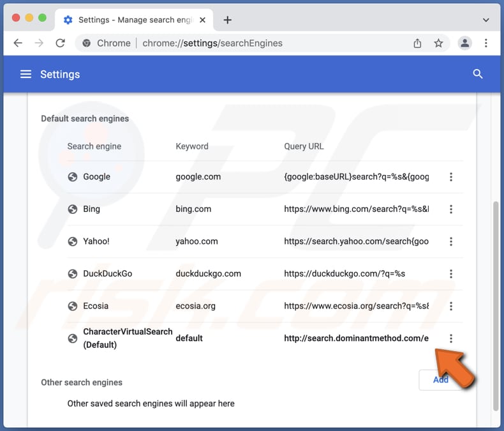
Task: Open the profile avatar menu
Action: coord(465,43)
